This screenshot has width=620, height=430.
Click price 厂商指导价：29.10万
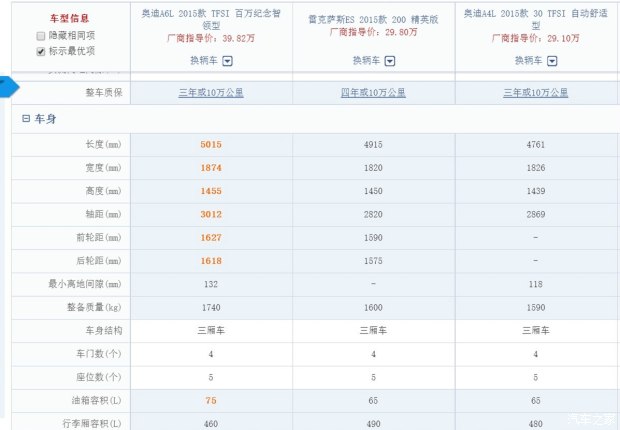[535, 38]
